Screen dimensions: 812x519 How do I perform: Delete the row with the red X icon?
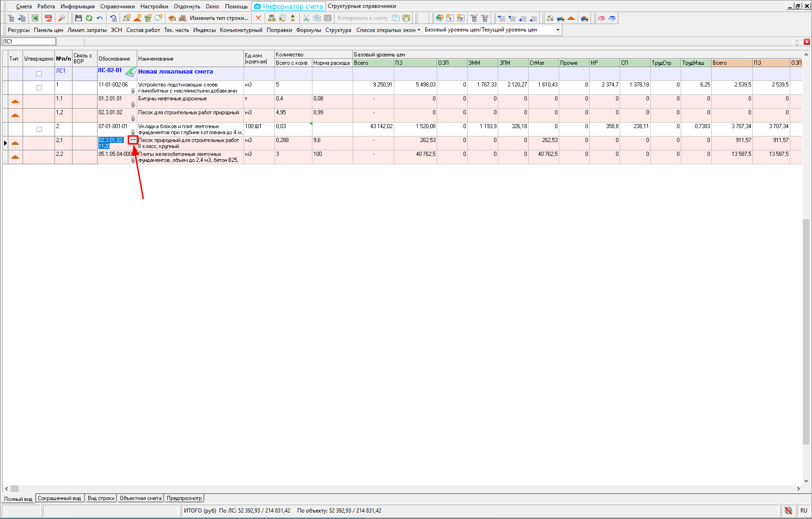258,18
